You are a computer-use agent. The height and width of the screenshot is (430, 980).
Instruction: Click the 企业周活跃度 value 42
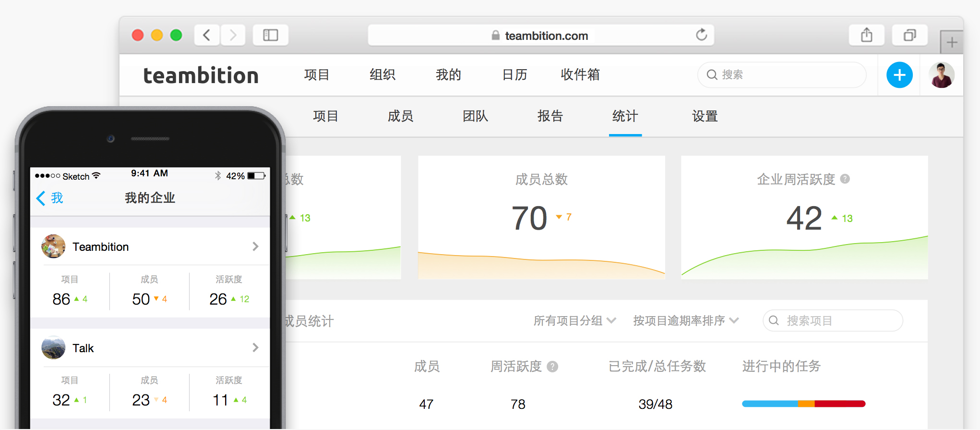pyautogui.click(x=804, y=218)
